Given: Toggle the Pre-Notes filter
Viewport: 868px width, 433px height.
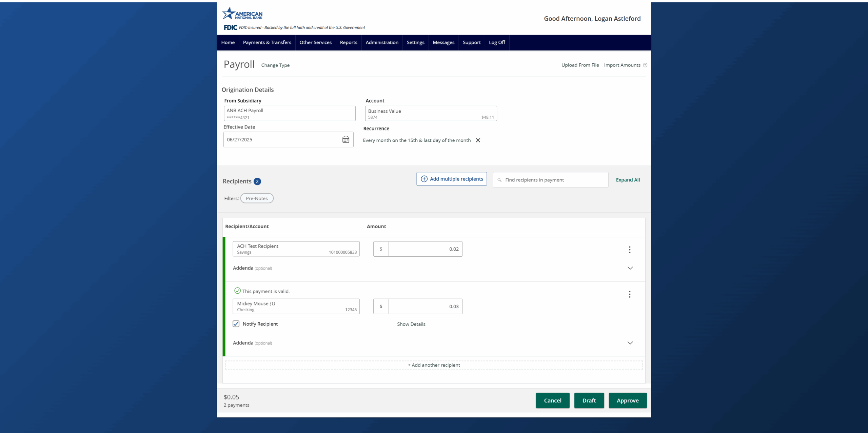Looking at the screenshot, I should point(257,198).
